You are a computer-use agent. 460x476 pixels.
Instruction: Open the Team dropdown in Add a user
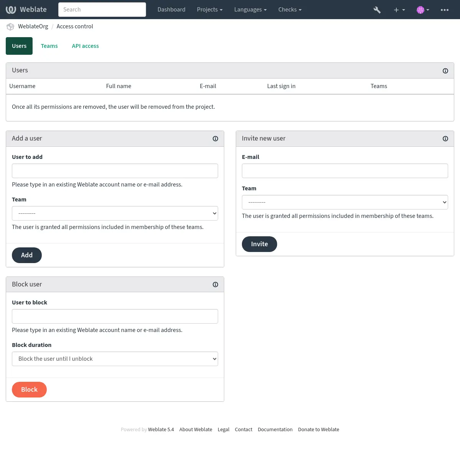pyautogui.click(x=115, y=213)
